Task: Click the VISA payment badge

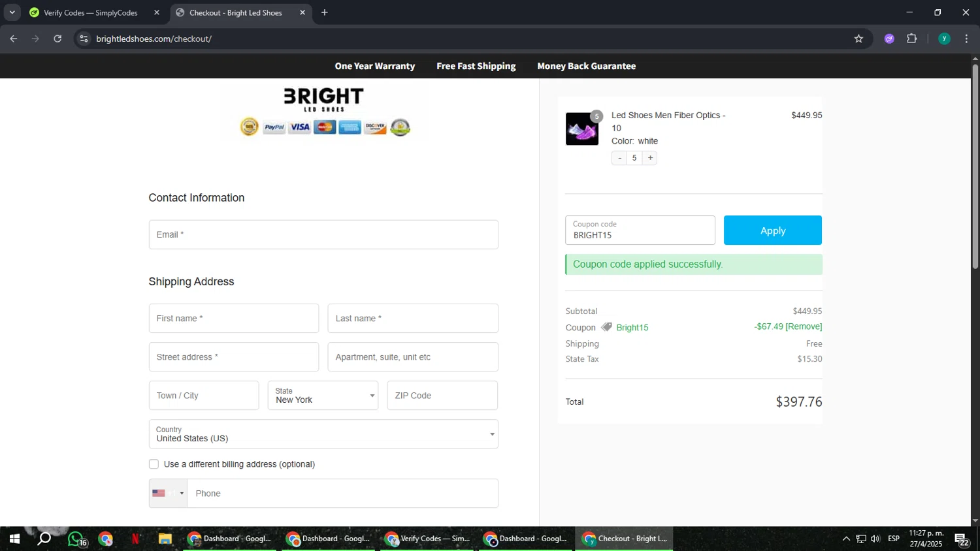Action: coord(300,127)
